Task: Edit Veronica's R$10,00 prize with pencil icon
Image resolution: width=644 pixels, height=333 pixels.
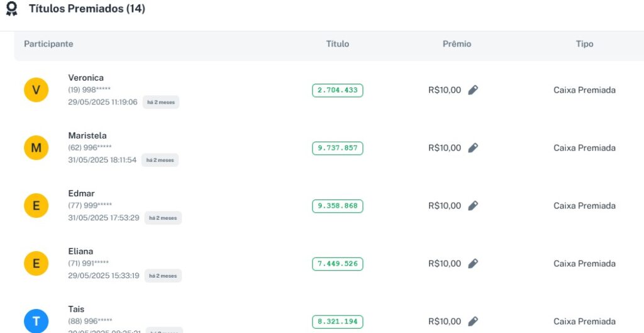Action: 473,90
